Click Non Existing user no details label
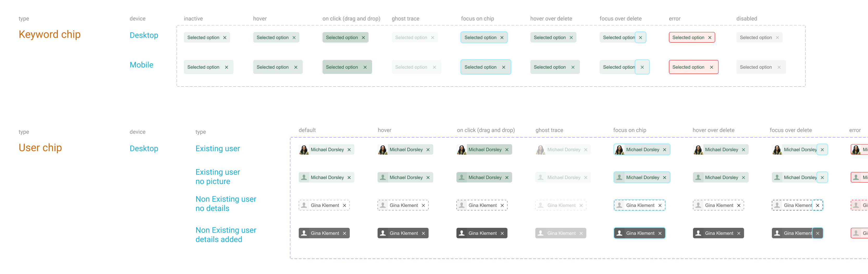This screenshot has width=868, height=274. tap(226, 204)
